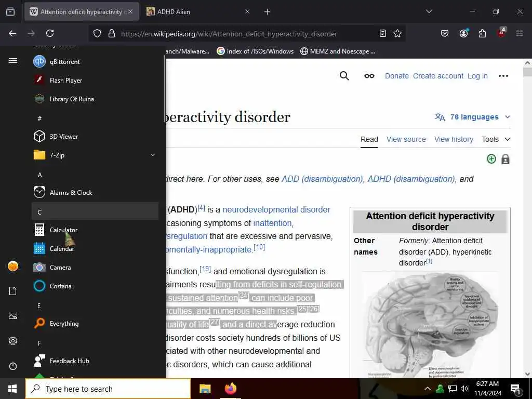
Task: Click the Type here to search box
Action: coord(108,389)
